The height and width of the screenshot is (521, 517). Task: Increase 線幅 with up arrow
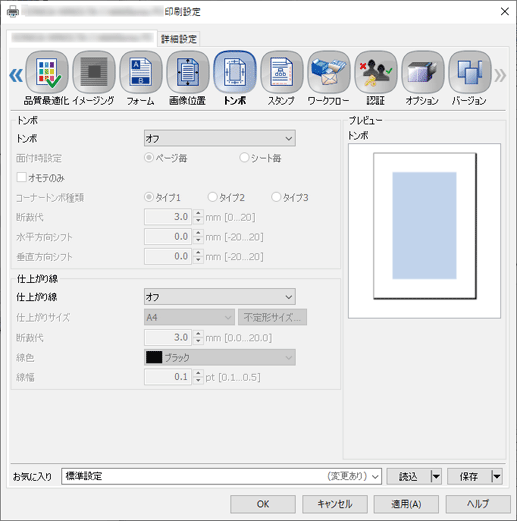pyautogui.click(x=198, y=373)
